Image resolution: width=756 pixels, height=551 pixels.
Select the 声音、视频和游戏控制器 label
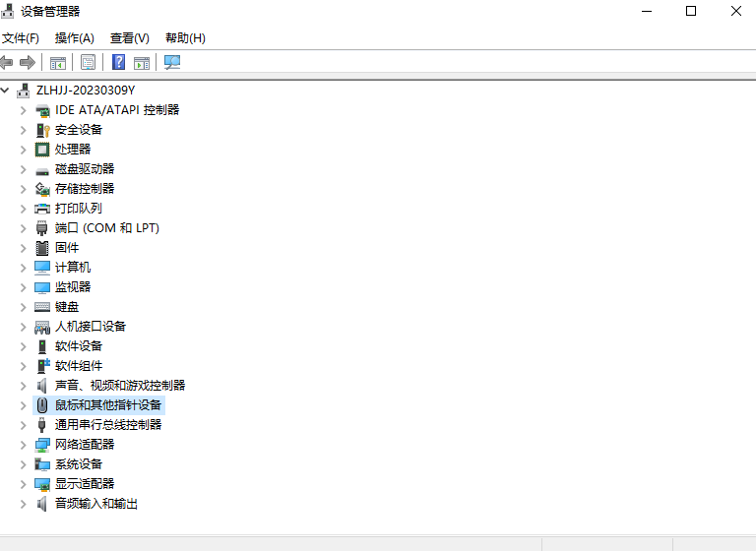click(120, 385)
